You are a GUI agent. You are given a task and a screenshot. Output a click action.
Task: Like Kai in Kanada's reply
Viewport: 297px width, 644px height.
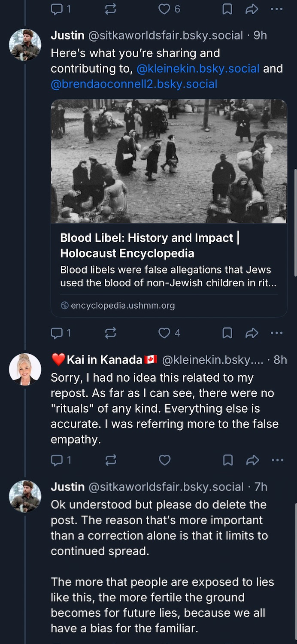pos(165,460)
